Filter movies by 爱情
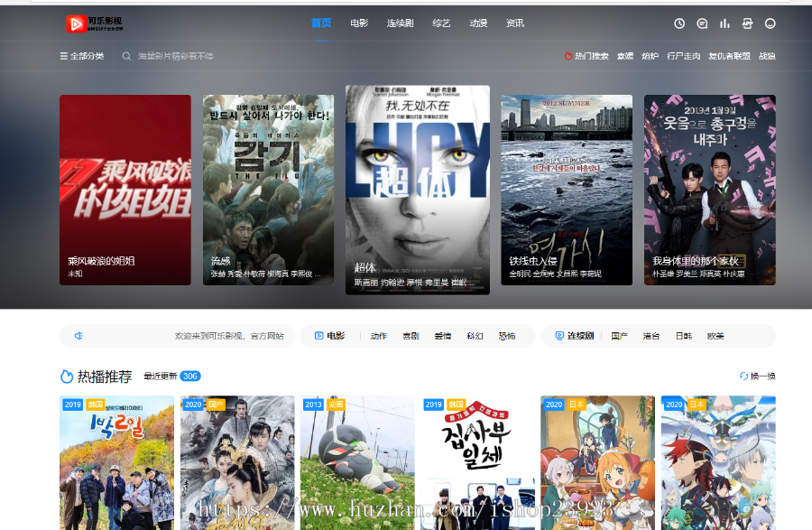812x530 pixels. (x=443, y=336)
